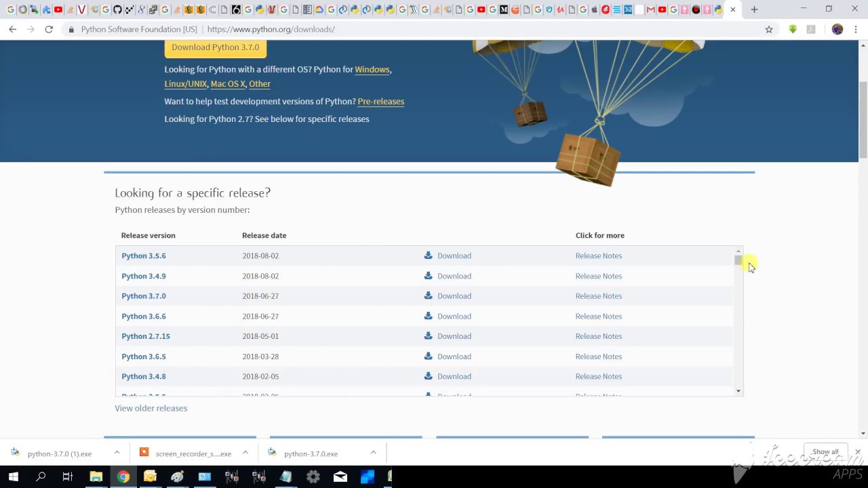Go back with the browser back arrow

pyautogui.click(x=12, y=29)
